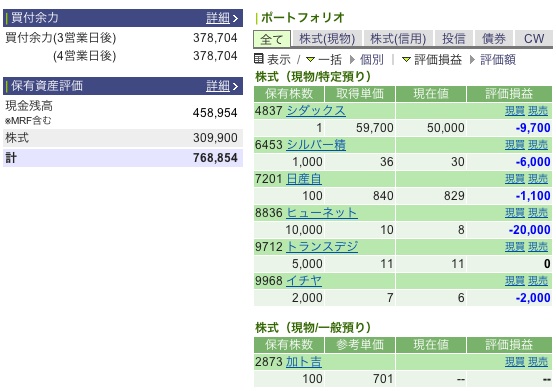Open the トランスデジ stock link

tap(322, 247)
